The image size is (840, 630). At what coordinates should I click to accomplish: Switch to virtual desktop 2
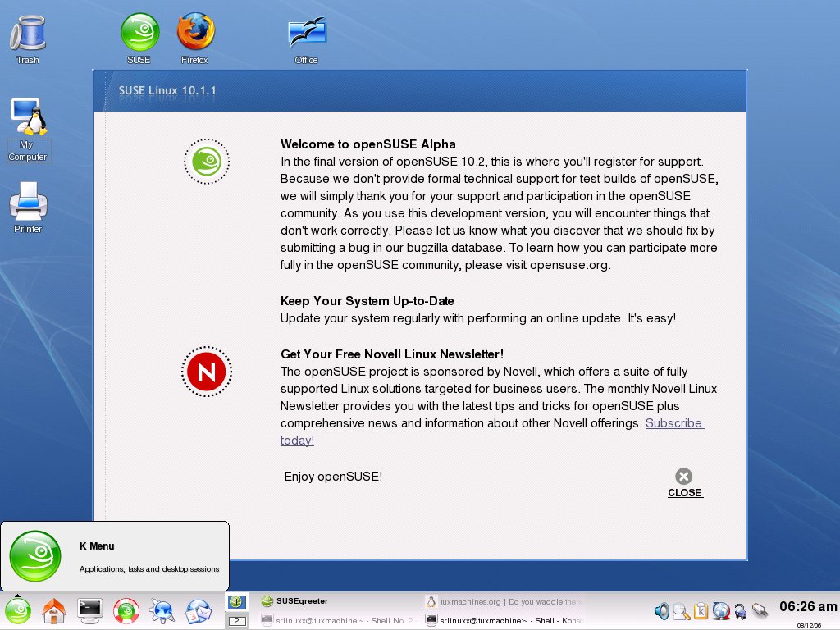[x=236, y=621]
